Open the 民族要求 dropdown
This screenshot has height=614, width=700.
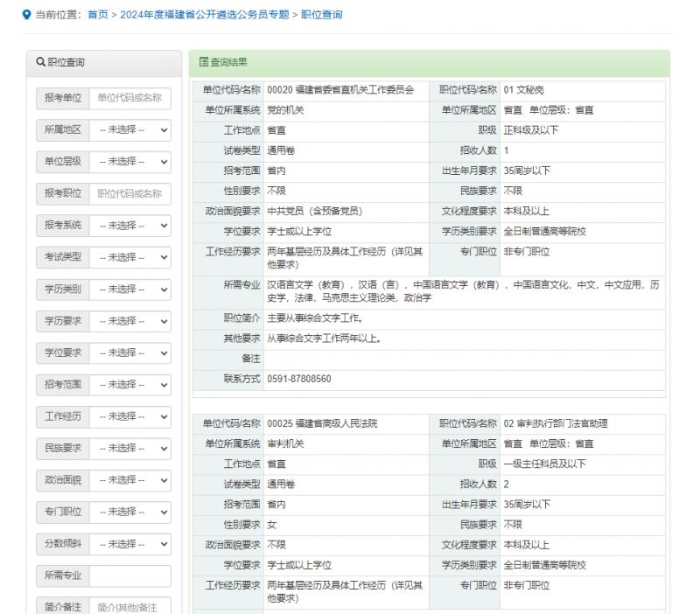point(129,449)
